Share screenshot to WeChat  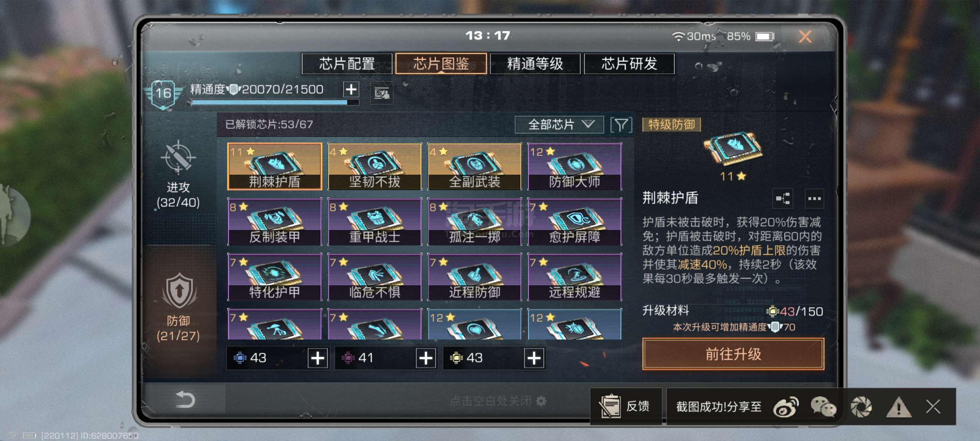tap(823, 407)
